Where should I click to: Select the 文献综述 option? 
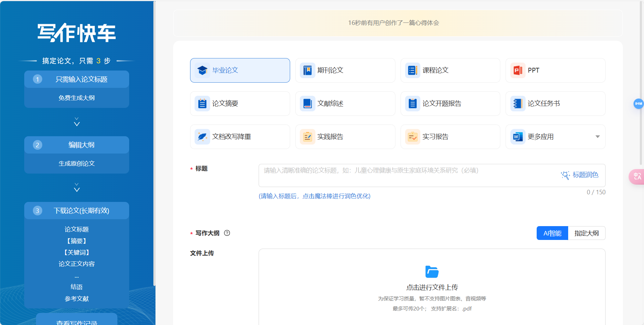pyautogui.click(x=345, y=103)
